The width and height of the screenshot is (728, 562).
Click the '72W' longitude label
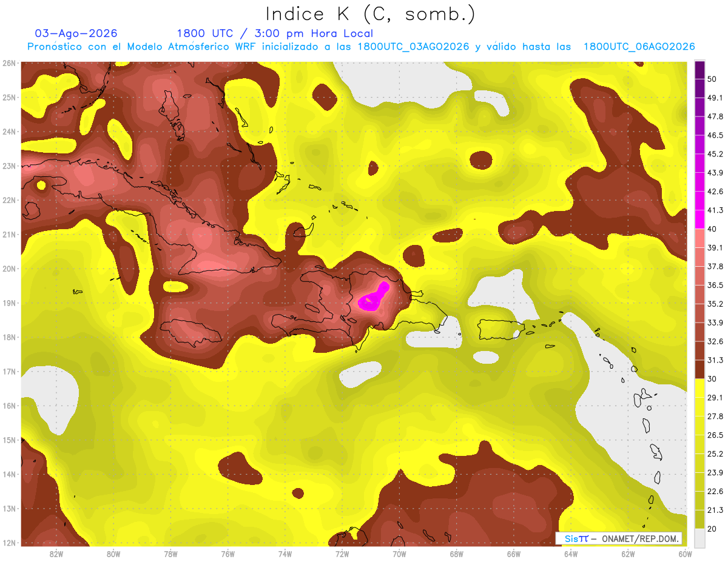tap(342, 554)
